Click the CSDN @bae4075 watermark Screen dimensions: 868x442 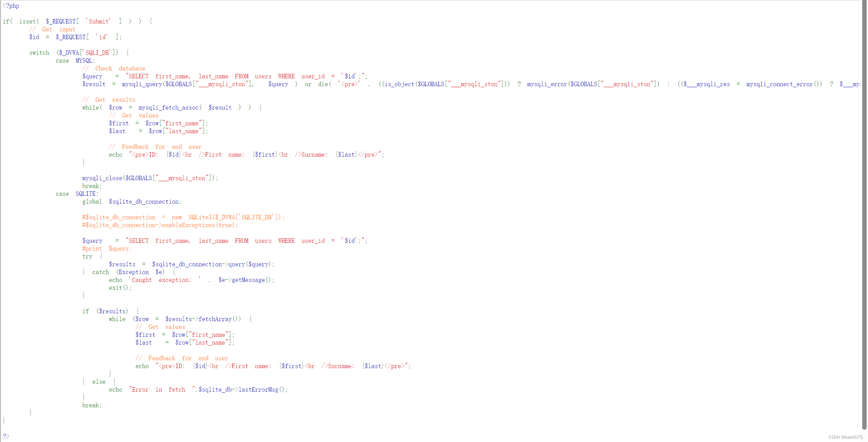845,437
